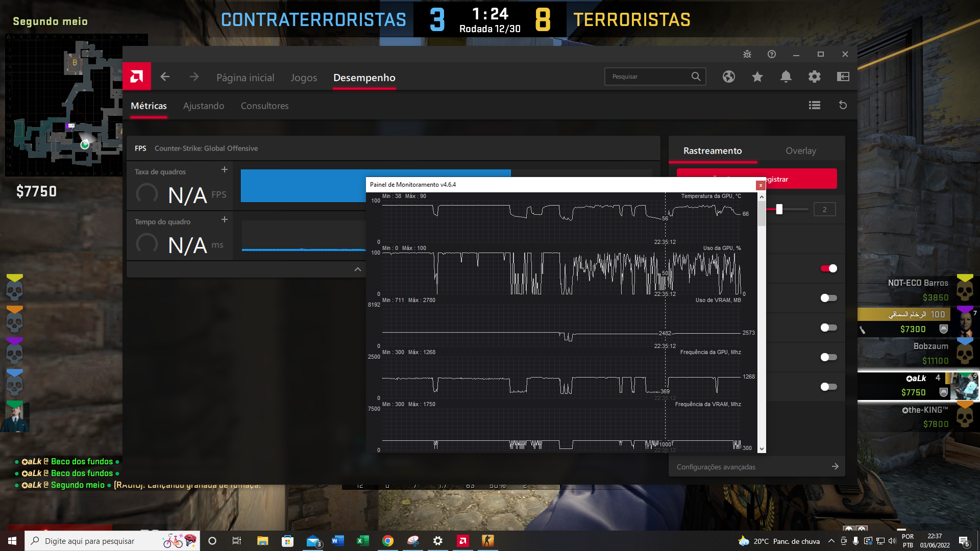980x551 pixels.
Task: Click the reset metrics refresh icon
Action: pos(843,105)
